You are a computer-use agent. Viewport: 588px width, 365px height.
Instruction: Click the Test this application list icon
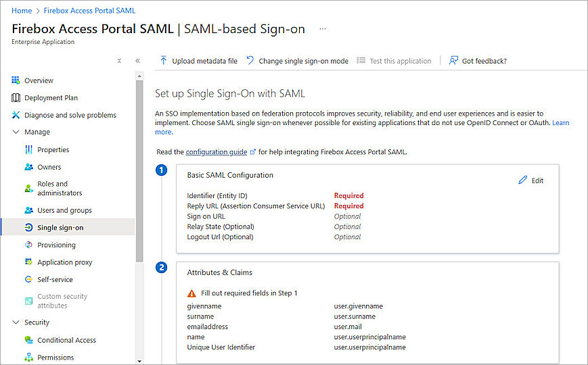pos(361,60)
